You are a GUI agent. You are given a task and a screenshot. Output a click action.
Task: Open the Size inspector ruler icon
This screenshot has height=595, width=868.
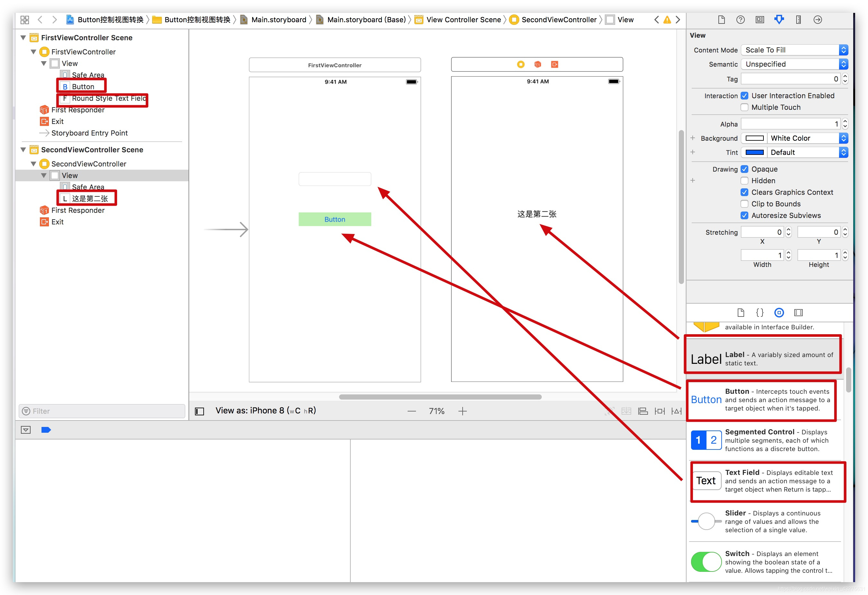coord(798,19)
